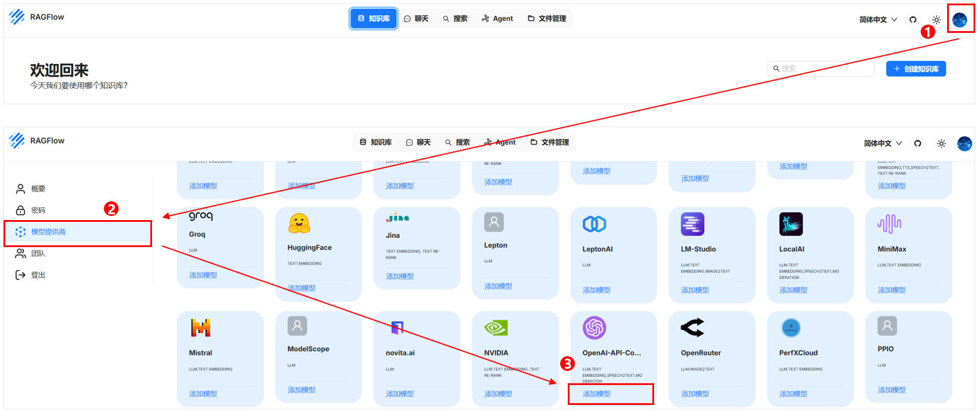Viewport: 980px width, 412px height.
Task: Toggle light/dark theme on welcome page header
Action: point(937,19)
